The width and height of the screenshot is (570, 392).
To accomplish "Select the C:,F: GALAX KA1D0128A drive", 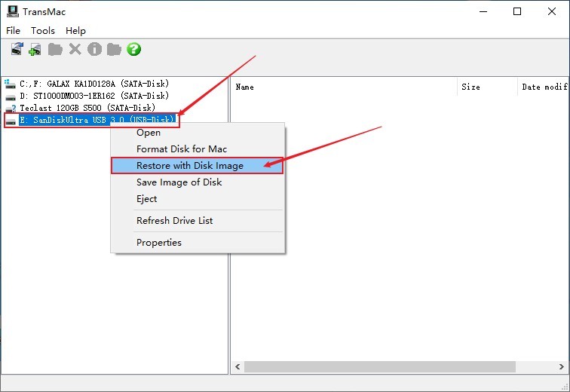I will (94, 84).
